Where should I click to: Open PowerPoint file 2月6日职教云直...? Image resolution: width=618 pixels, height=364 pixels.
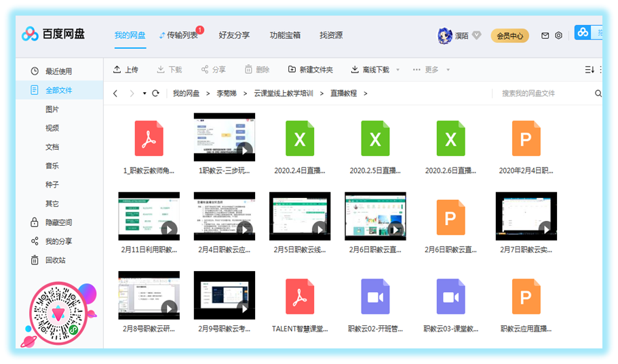click(x=450, y=218)
